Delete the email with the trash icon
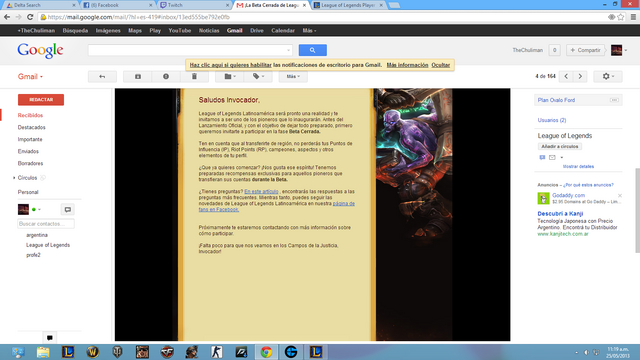This screenshot has width=640, height=360. (194, 76)
